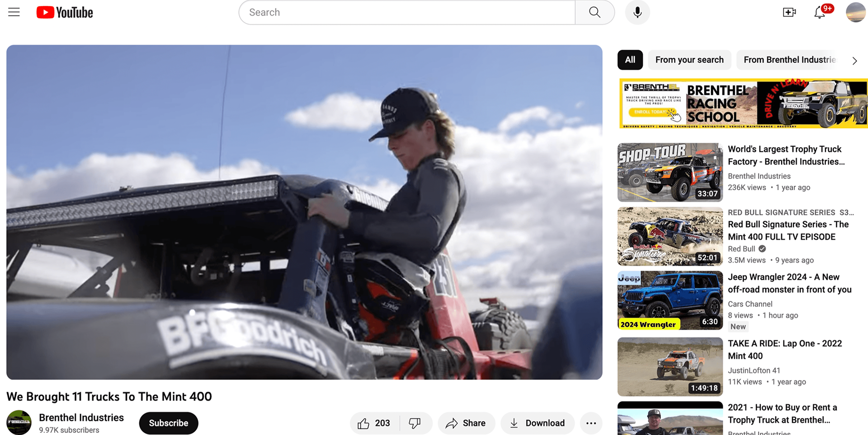Screen dimensions: 868x435
Task: Open Red Bull Signature Series video title
Action: click(788, 230)
